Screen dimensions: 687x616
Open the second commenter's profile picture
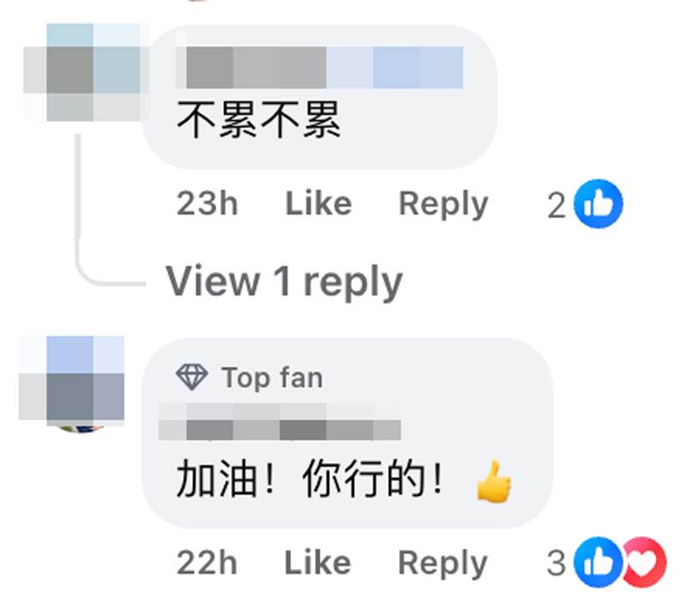point(71,384)
